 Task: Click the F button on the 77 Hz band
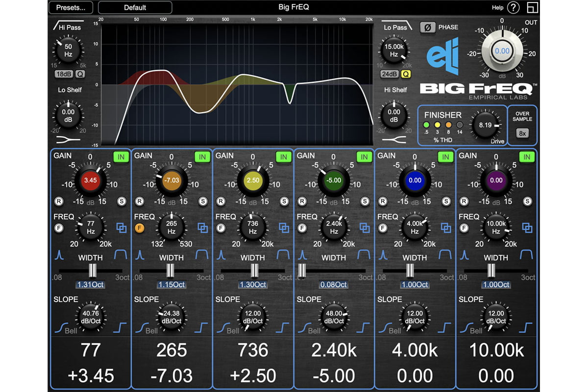coord(59,228)
